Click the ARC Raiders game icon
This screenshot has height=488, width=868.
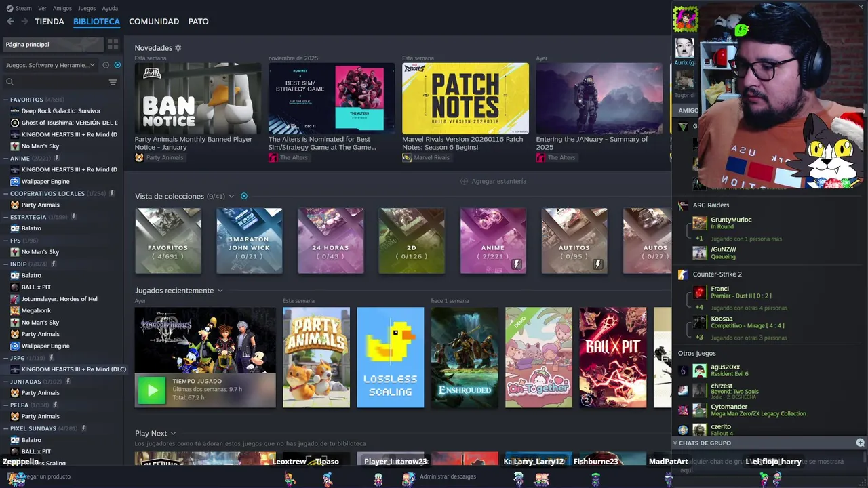(683, 205)
